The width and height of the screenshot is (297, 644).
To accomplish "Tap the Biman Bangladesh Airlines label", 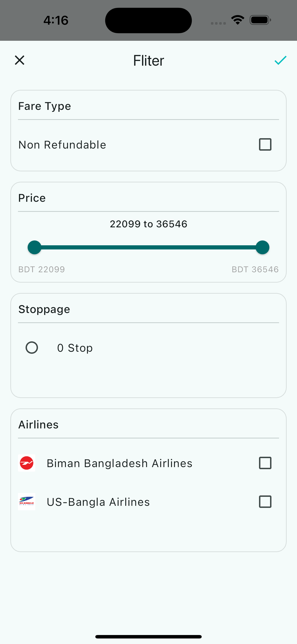I will click(119, 463).
